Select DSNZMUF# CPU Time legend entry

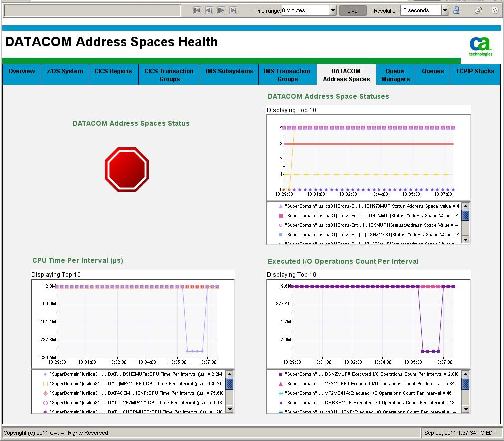click(133, 374)
